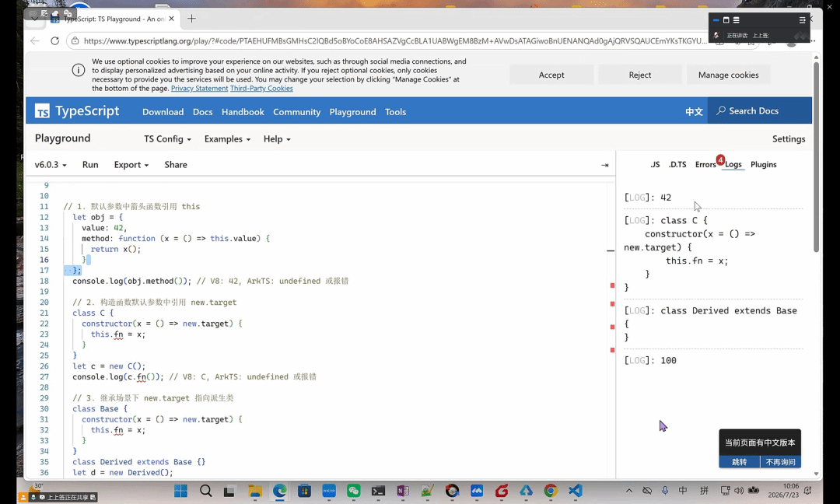This screenshot has height=504, width=840.
Task: Open Manage cookies options
Action: [728, 75]
